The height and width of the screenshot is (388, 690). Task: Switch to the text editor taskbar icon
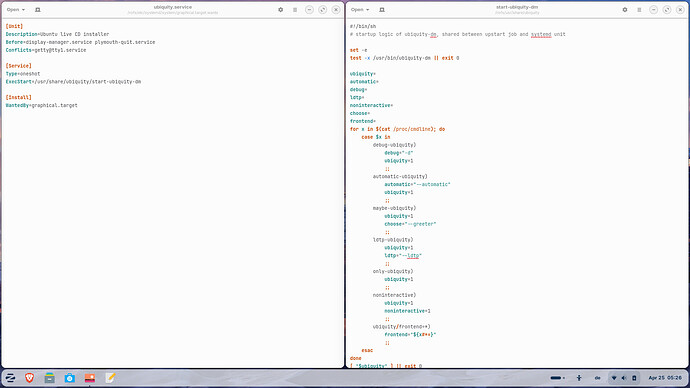click(110, 378)
